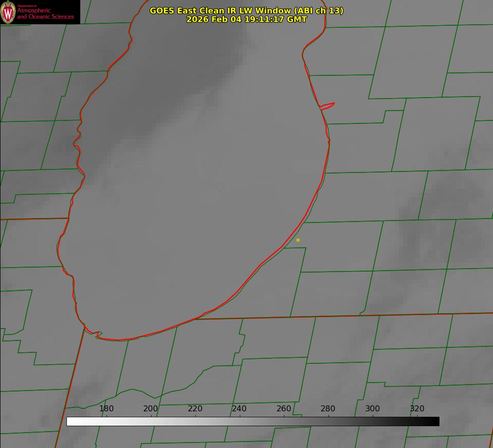The image size is (493, 448).
Task: Click the 'Atmospheric and Oceanic Sciences' department text
Action: [x=45, y=13]
